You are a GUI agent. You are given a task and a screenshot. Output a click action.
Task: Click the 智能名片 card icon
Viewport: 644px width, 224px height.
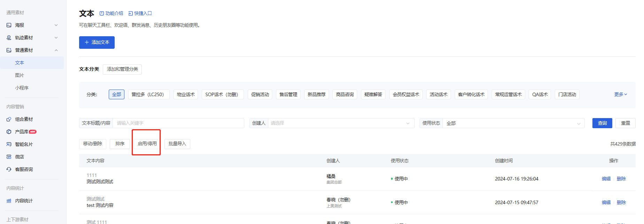click(9, 144)
